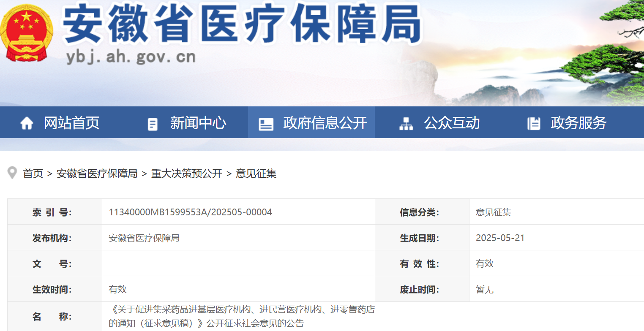This screenshot has width=644, height=331.
Task: Click the location pin breadcrumb icon
Action: pyautogui.click(x=13, y=173)
